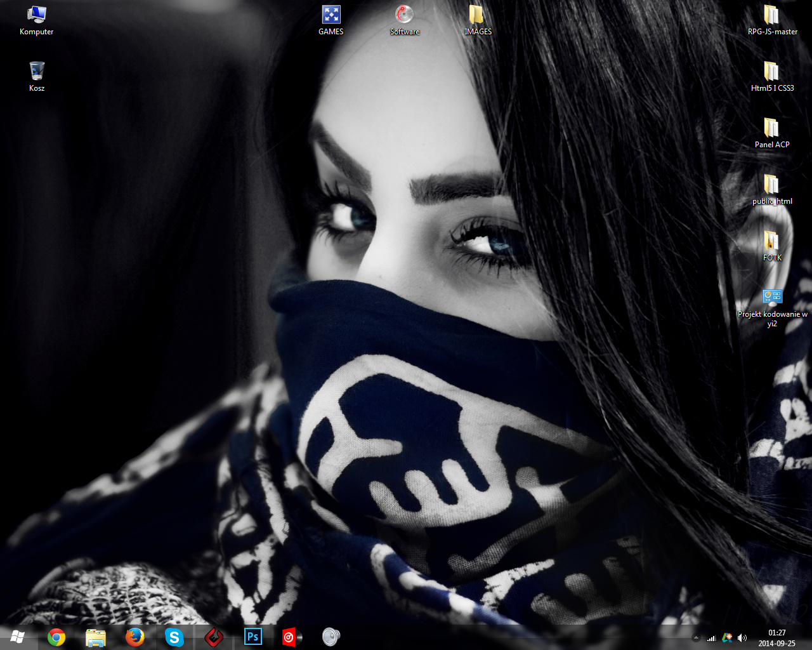Open the volume control in the tray
The height and width of the screenshot is (650, 812).
[742, 638]
